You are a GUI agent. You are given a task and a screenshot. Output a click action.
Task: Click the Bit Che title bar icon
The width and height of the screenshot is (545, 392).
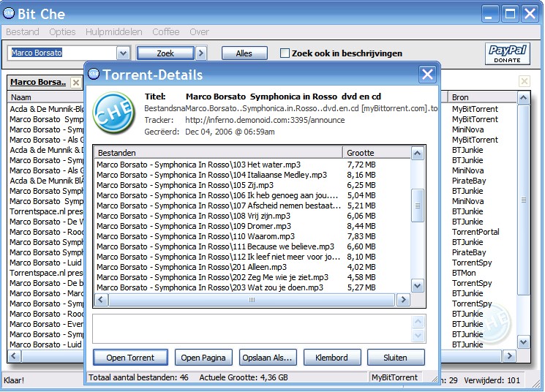click(10, 12)
